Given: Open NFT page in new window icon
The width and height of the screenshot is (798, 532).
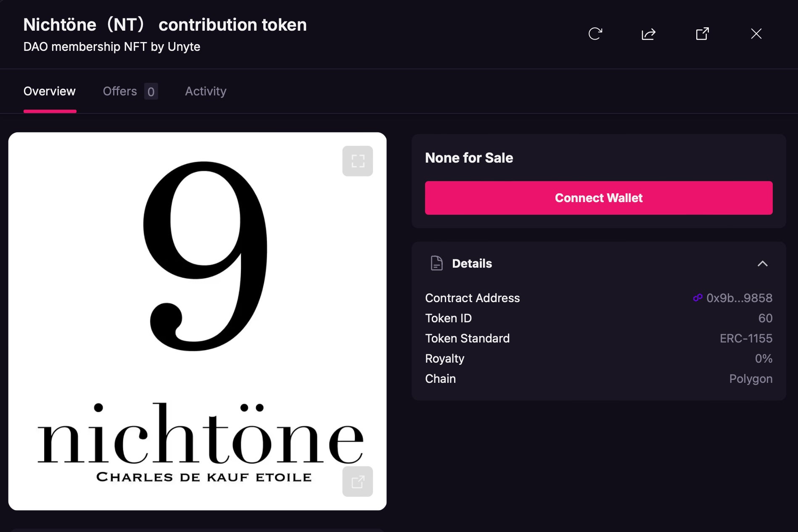Looking at the screenshot, I should point(702,34).
